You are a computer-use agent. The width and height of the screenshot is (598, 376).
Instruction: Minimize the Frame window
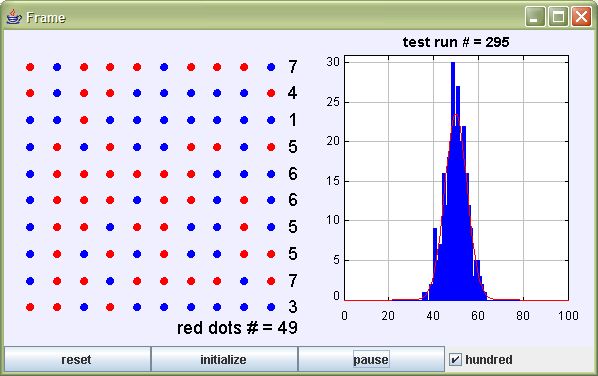[x=535, y=17]
